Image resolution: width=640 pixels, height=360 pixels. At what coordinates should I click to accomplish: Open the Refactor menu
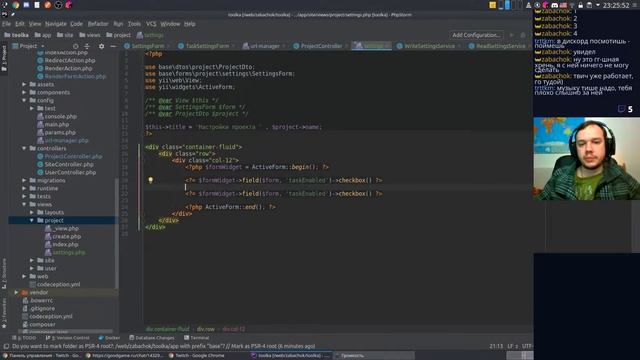[x=98, y=24]
